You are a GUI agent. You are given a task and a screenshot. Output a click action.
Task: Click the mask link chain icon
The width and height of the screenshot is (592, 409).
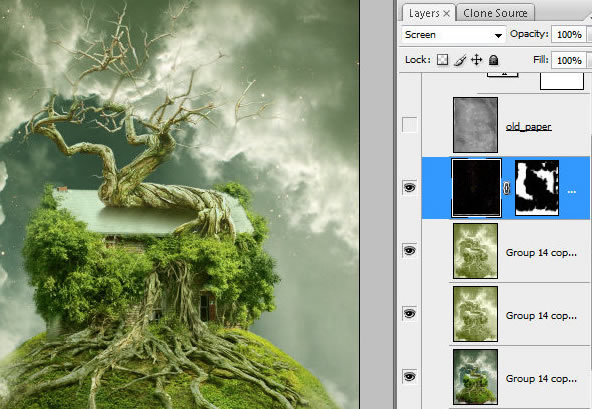click(x=507, y=188)
